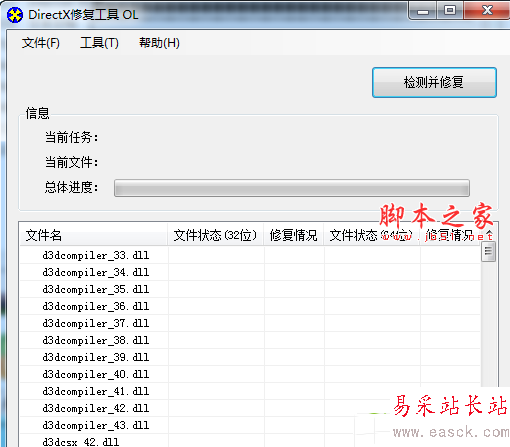Maximize the DirectX repair tool window
The width and height of the screenshot is (510, 447).
pyautogui.click(x=450, y=11)
